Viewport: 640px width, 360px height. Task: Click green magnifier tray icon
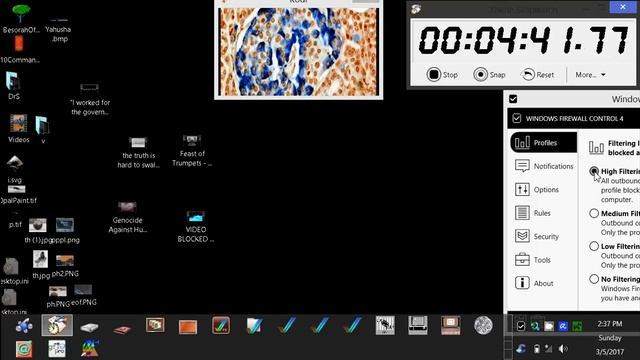tap(535, 326)
